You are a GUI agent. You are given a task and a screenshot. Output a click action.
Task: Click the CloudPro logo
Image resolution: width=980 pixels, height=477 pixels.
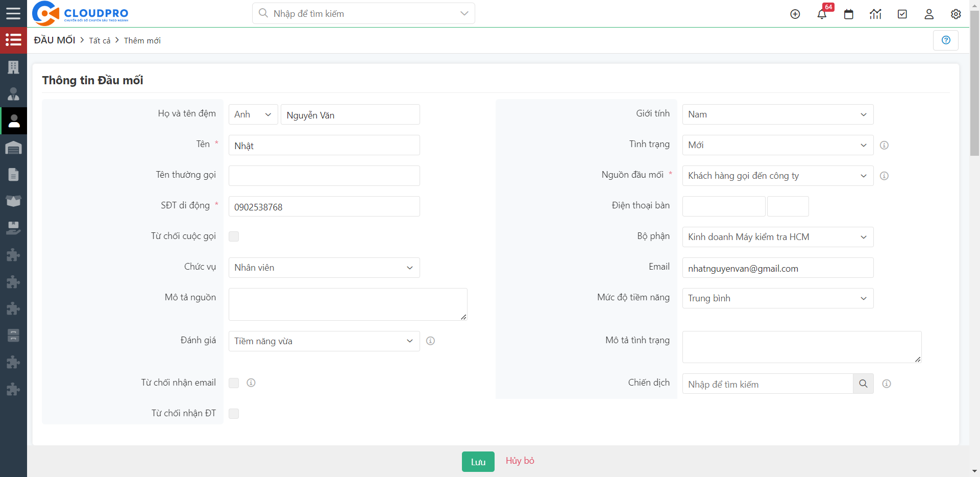pos(80,13)
